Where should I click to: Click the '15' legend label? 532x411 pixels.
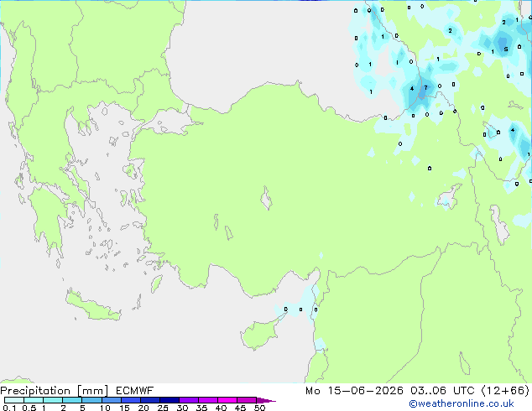point(124,408)
